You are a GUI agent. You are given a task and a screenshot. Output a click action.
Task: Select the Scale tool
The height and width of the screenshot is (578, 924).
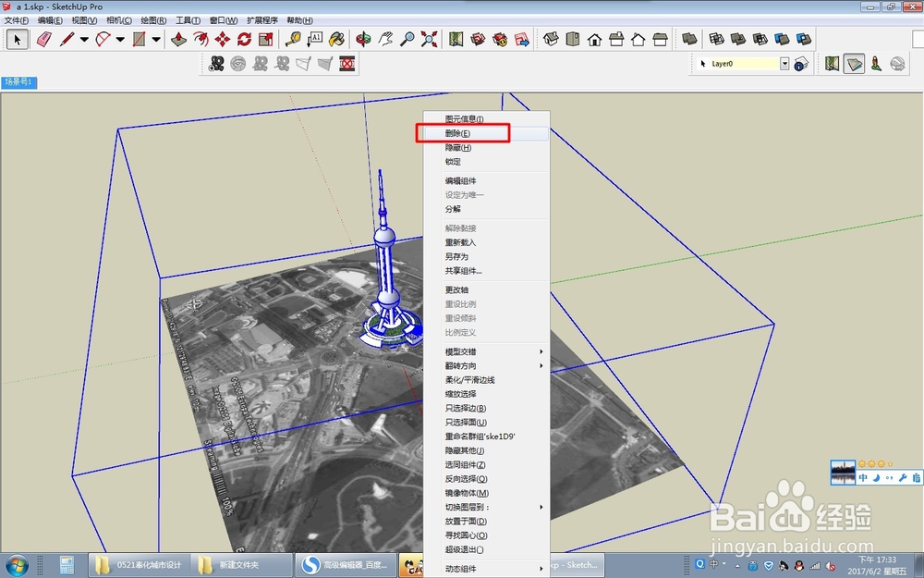click(266, 40)
